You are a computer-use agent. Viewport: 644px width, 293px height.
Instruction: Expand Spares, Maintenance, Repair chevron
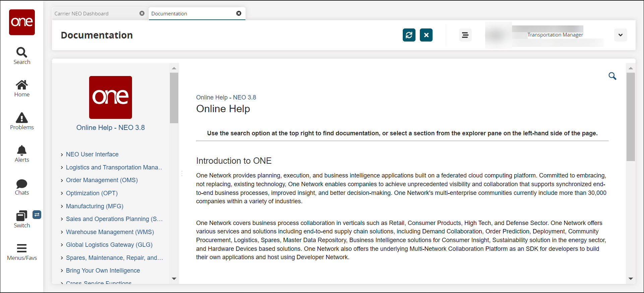[62, 258]
